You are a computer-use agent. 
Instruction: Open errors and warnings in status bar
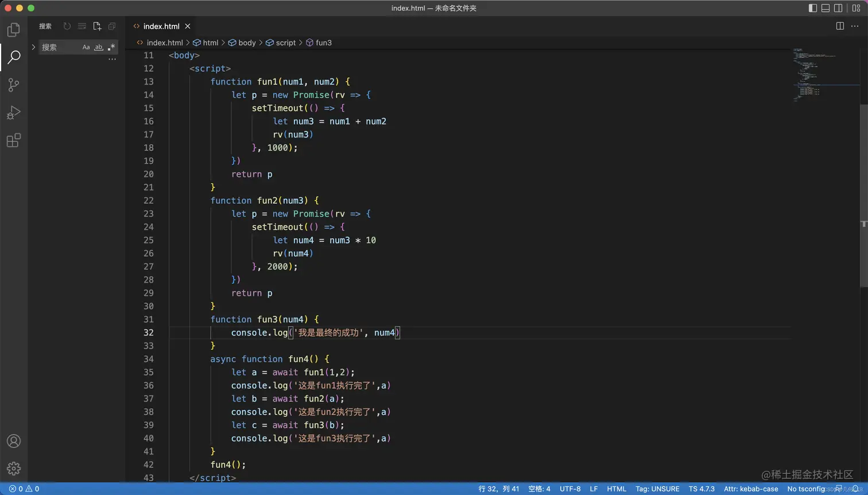point(24,489)
